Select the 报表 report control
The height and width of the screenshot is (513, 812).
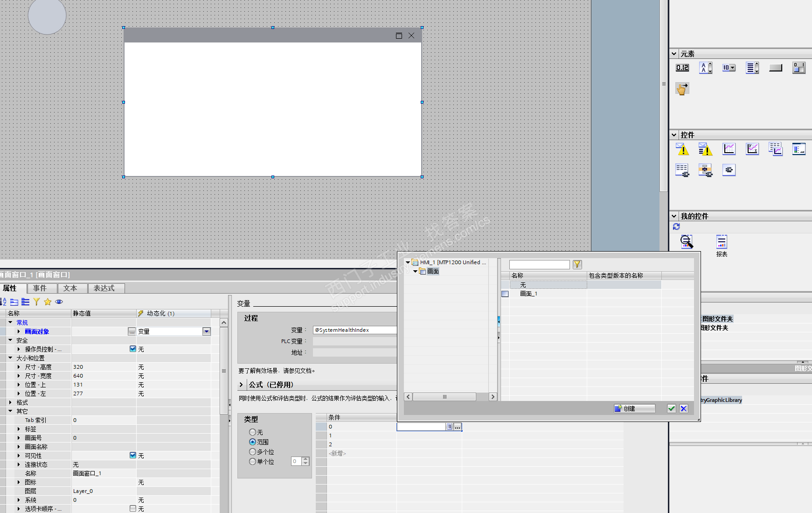point(722,246)
